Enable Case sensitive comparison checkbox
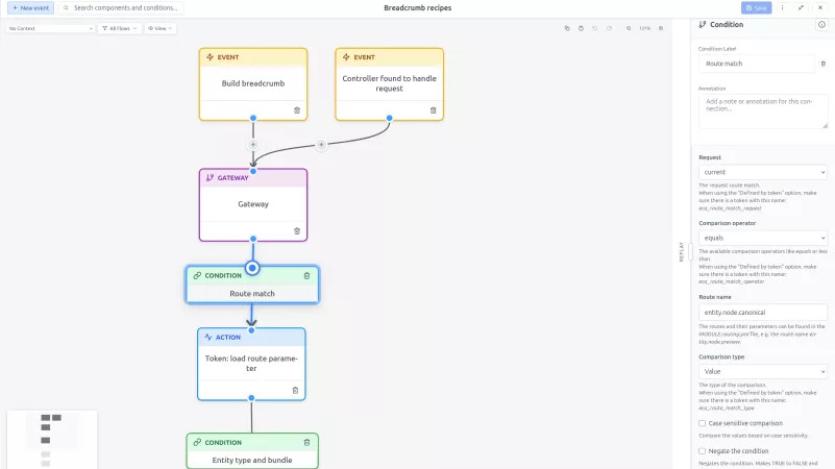Screen dimensions: 835x469 [x=702, y=423]
